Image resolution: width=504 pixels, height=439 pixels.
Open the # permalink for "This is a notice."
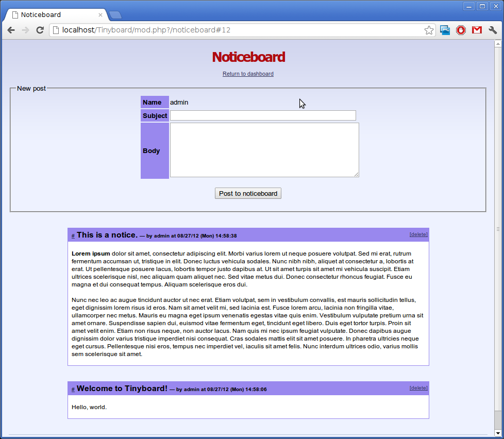pyautogui.click(x=73, y=236)
